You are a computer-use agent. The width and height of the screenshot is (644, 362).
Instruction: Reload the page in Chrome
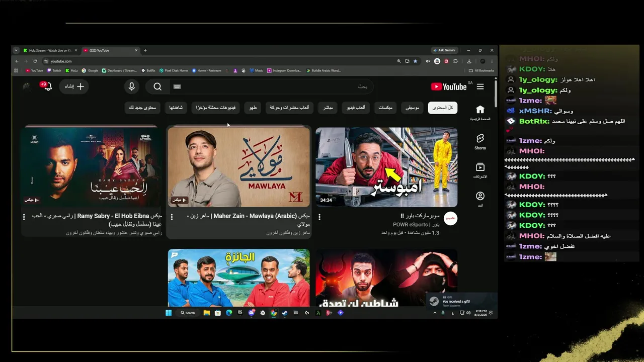click(35, 61)
